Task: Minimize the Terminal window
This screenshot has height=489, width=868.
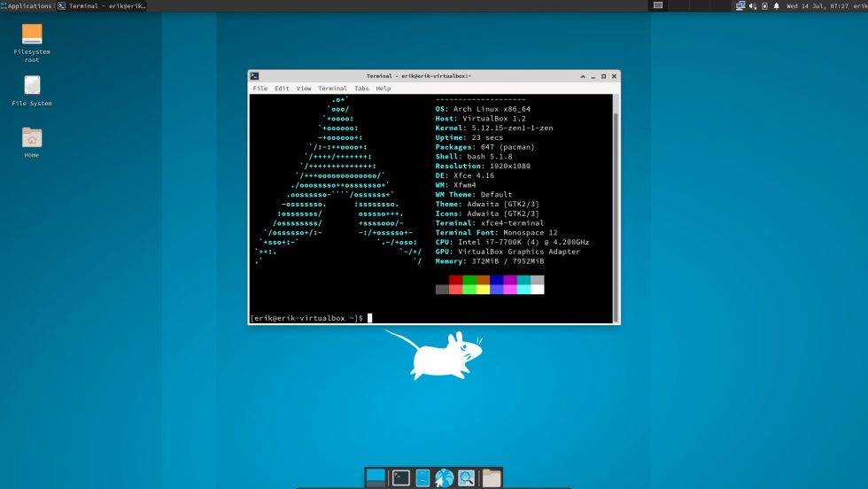Action: pos(593,76)
